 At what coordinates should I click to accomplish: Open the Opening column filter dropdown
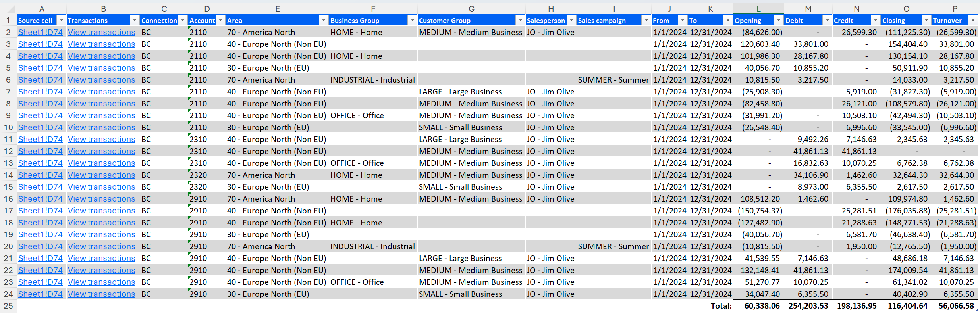point(779,20)
